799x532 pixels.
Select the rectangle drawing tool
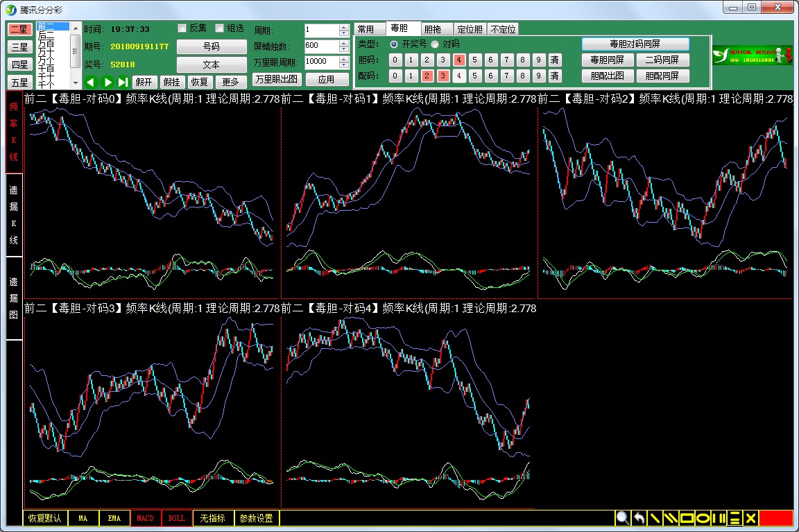click(x=687, y=518)
